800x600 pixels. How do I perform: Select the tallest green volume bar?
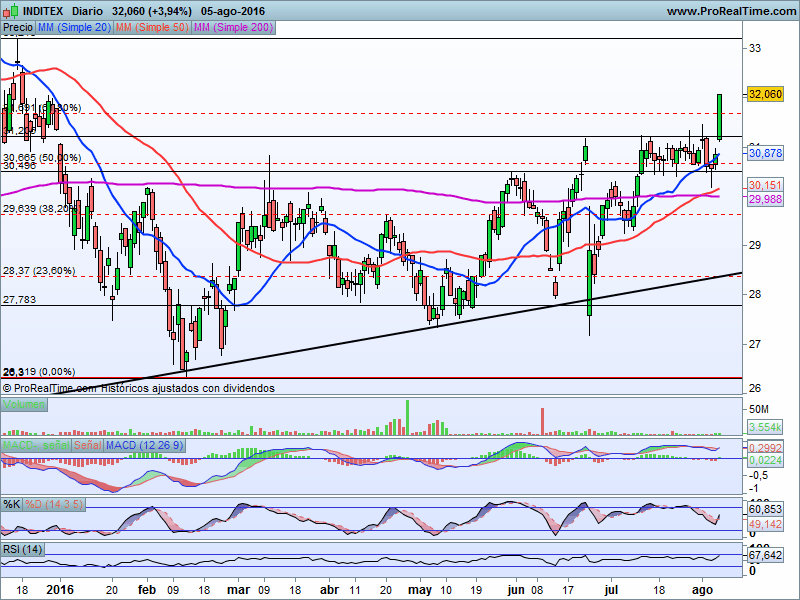tap(407, 417)
